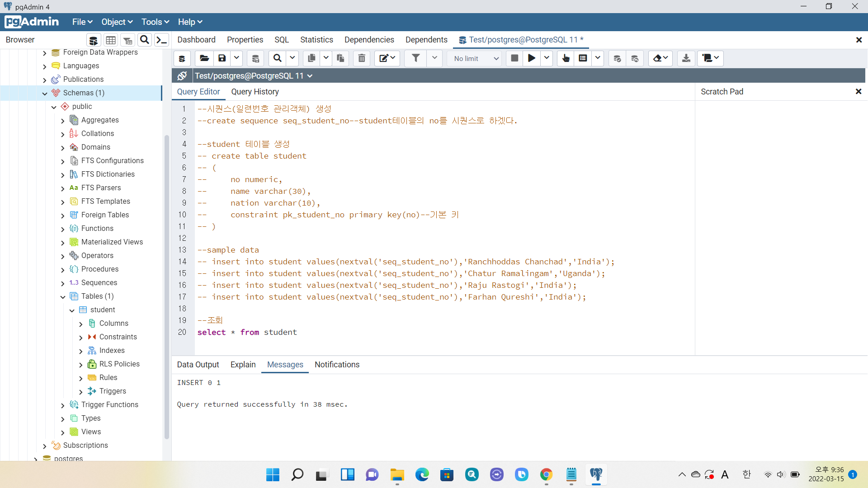The height and width of the screenshot is (488, 868).
Task: Click the Download as CSV icon
Action: [686, 58]
